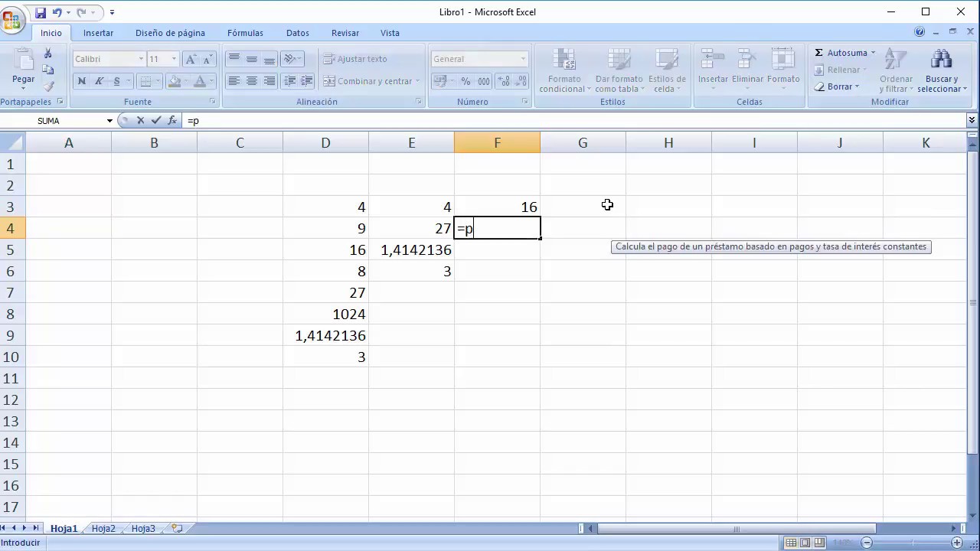Viewport: 980px width, 551px height.
Task: Open the Office button menu
Action: (x=11, y=19)
